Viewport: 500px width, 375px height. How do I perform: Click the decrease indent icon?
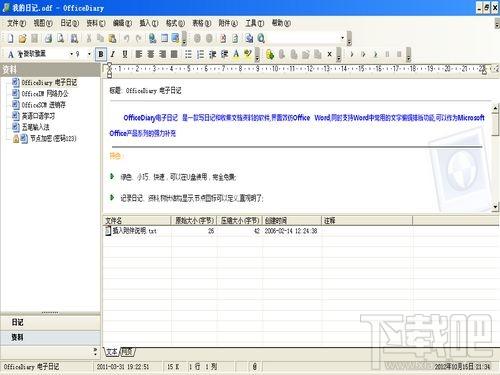(x=212, y=54)
